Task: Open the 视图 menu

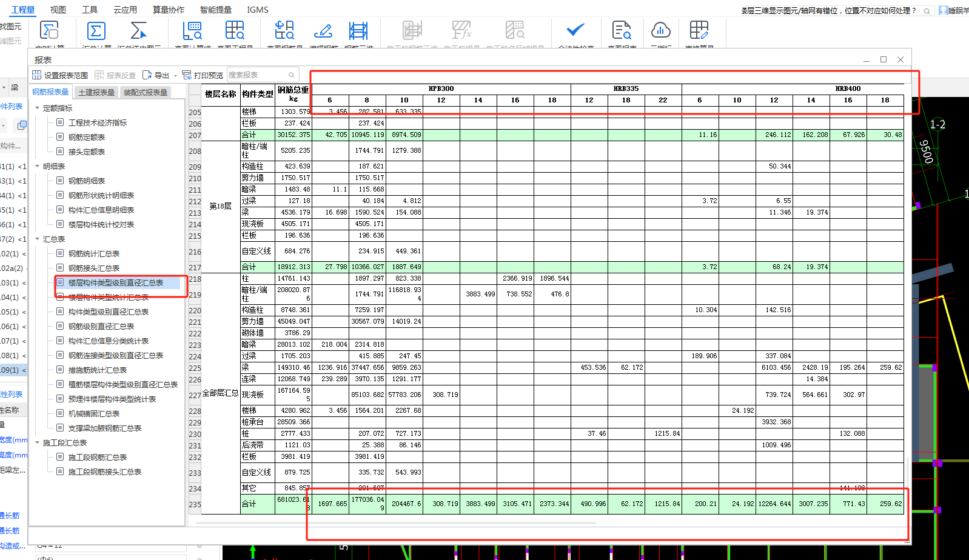Action: 58,10
